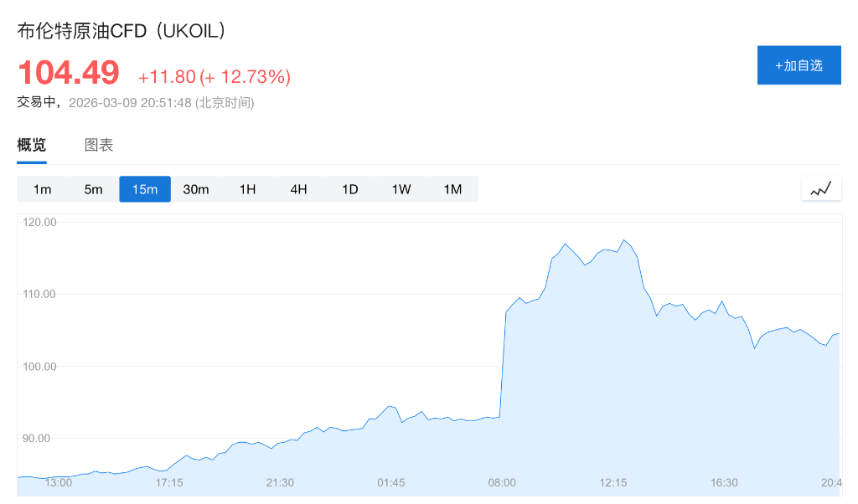This screenshot has width=858, height=504.
Task: Switch to the 概览 tab
Action: click(32, 145)
